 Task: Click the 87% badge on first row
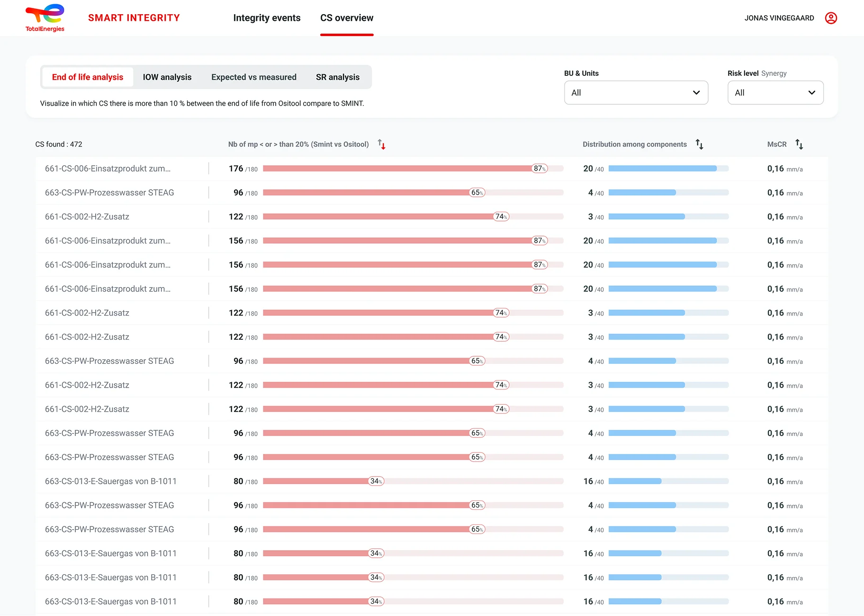540,169
